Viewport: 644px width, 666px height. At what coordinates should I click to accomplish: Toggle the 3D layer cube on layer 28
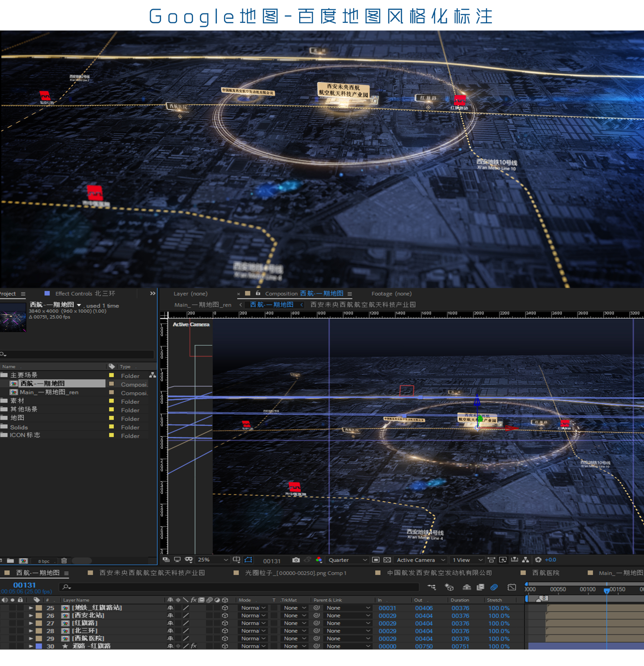click(225, 631)
